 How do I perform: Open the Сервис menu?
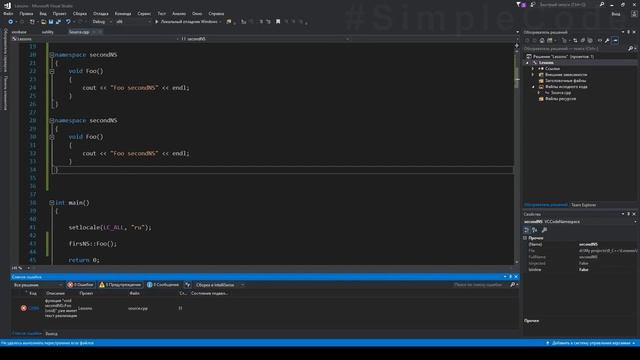pyautogui.click(x=144, y=13)
